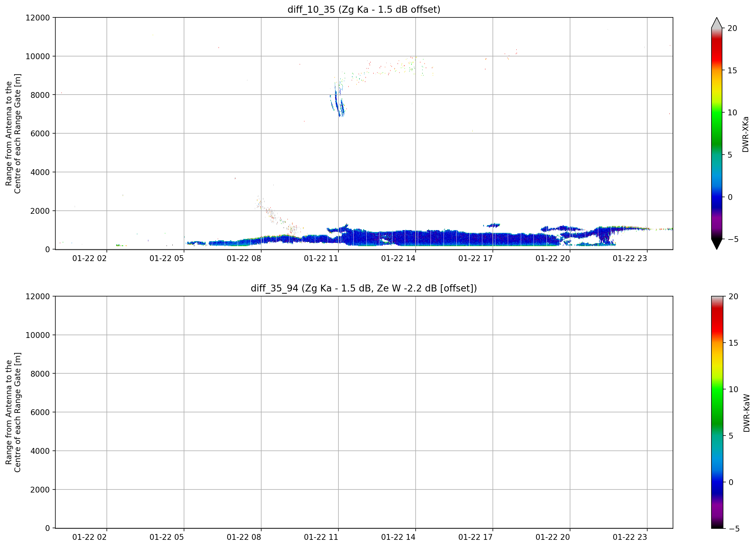Click the "0" tick on DWR-XKa colorbar

point(730,197)
